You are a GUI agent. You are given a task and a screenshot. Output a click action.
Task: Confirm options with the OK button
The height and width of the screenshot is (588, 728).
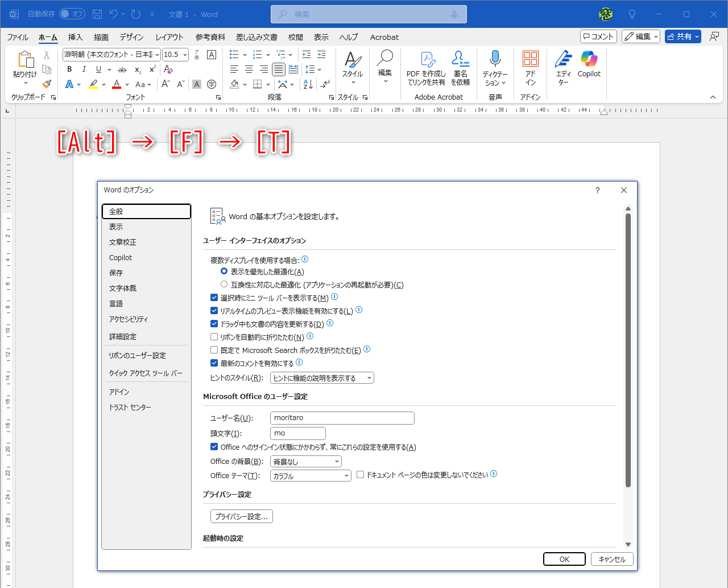pyautogui.click(x=564, y=559)
